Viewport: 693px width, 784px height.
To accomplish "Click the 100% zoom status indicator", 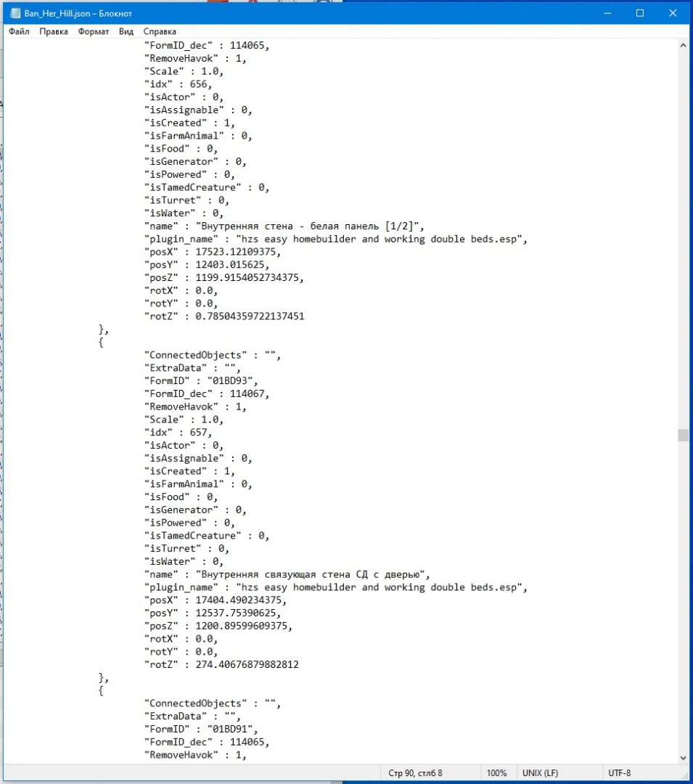I will 496,773.
